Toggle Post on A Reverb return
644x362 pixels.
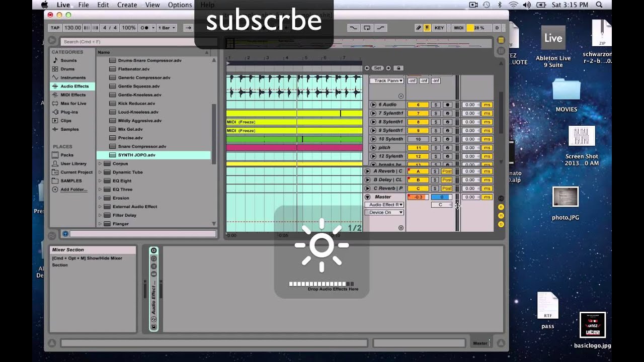[x=447, y=171]
